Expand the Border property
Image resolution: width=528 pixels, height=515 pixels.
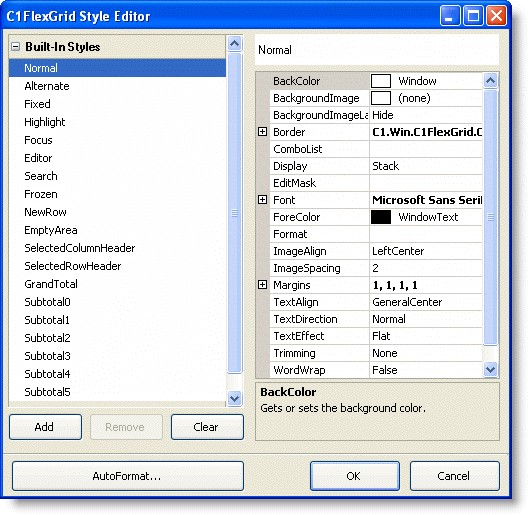(262, 132)
